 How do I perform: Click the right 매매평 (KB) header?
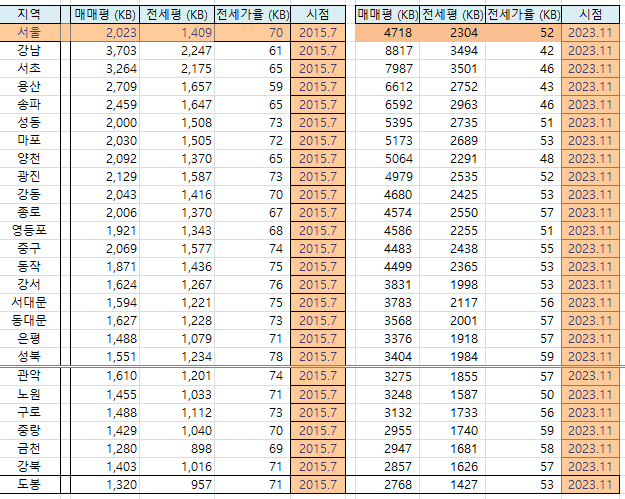(387, 15)
